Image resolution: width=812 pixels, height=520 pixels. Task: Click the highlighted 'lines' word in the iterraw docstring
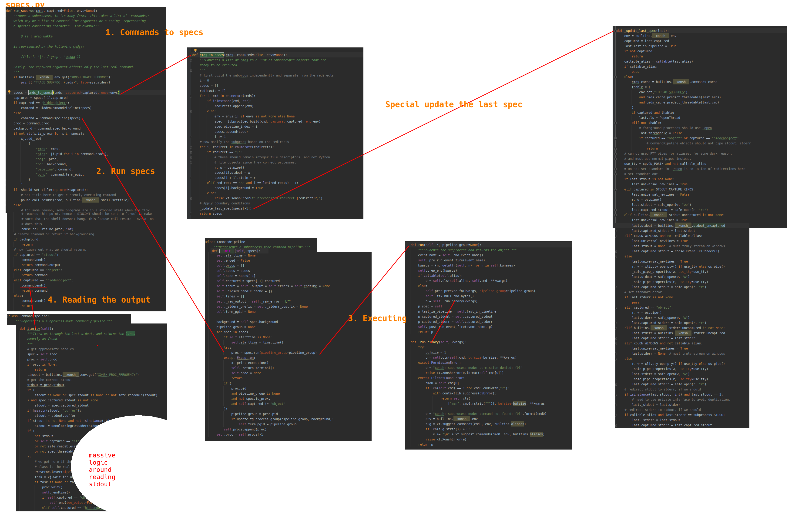coord(130,334)
